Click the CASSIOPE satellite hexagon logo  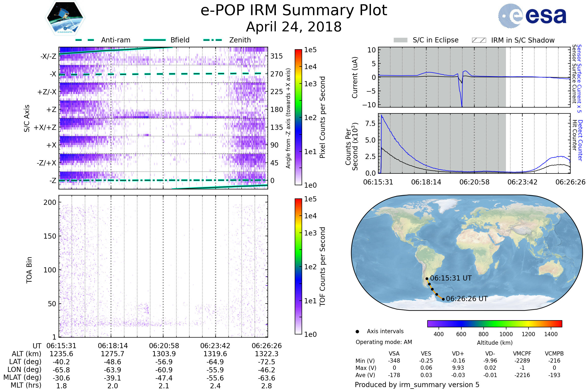click(65, 18)
